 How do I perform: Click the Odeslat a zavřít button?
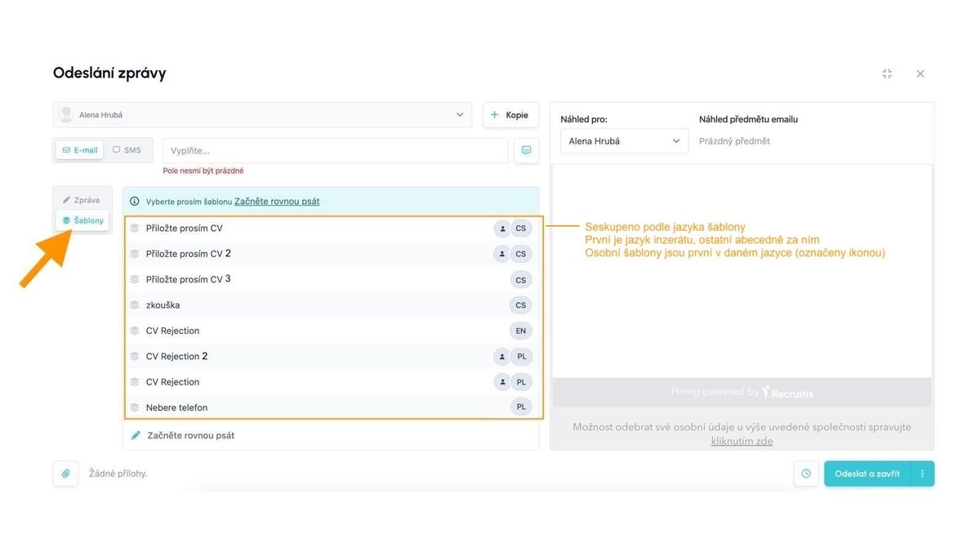point(867,473)
